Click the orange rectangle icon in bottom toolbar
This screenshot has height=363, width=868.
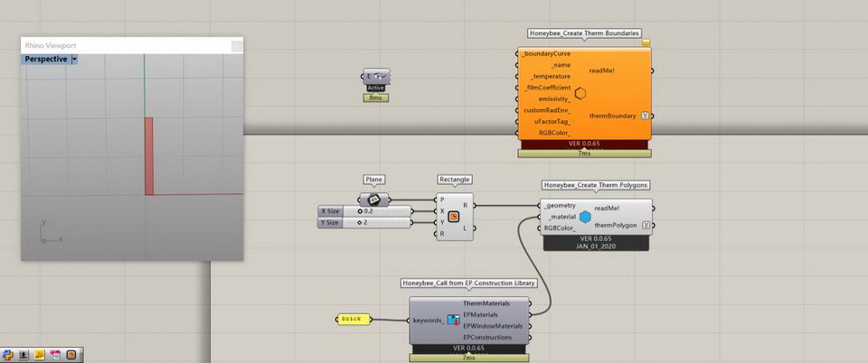click(71, 355)
